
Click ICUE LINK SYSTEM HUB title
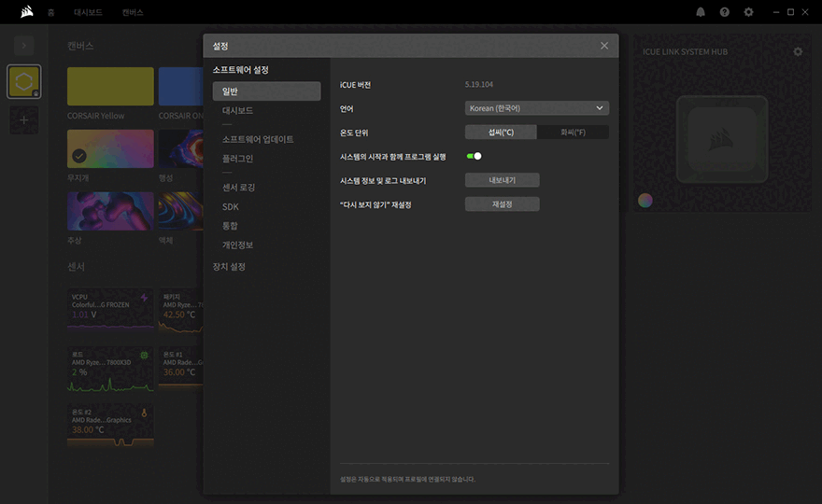(x=686, y=52)
